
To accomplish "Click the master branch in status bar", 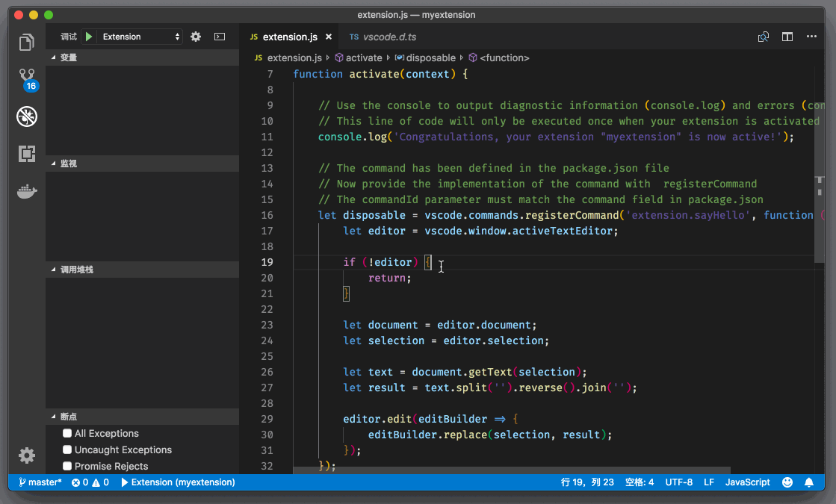I will pos(40,482).
